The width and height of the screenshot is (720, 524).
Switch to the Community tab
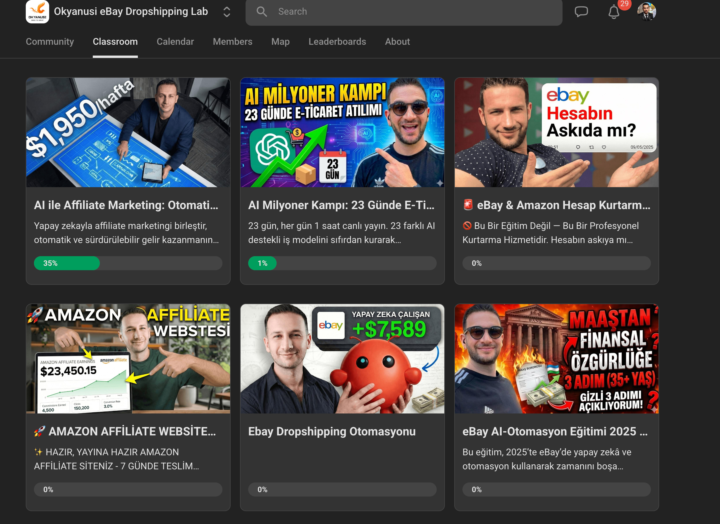click(x=50, y=42)
